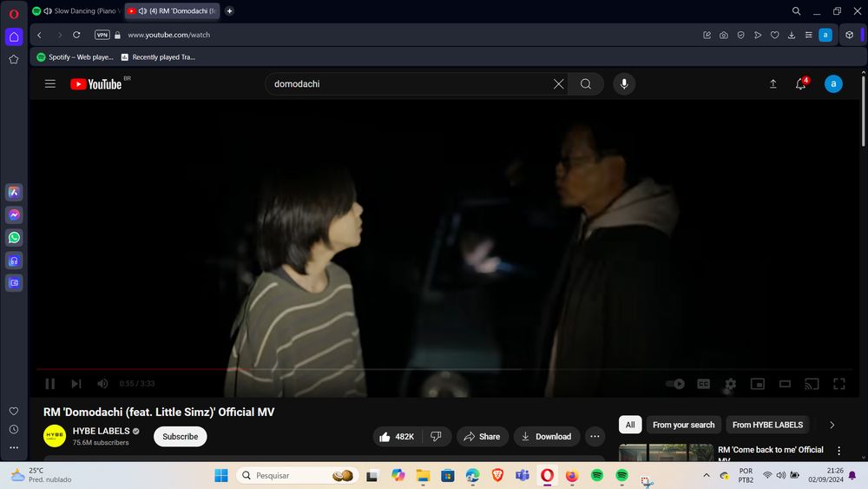
Task: Cast video with Play on TV
Action: (812, 384)
